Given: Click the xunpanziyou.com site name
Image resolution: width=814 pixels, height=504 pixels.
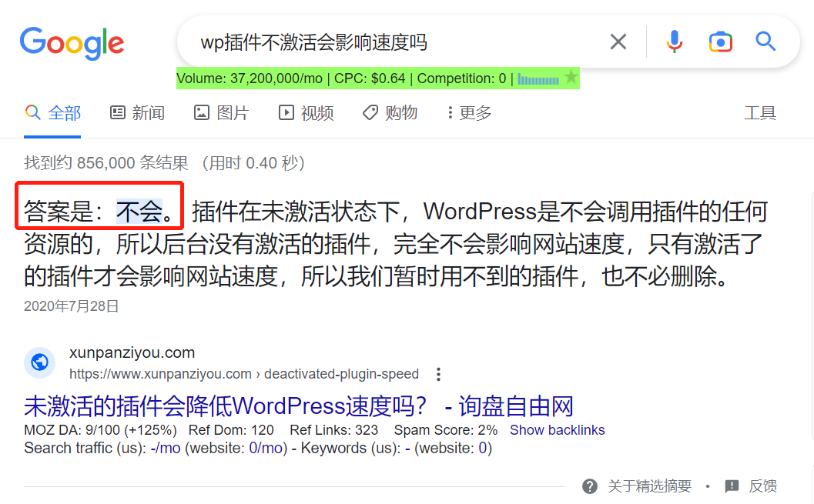Looking at the screenshot, I should pyautogui.click(x=132, y=352).
